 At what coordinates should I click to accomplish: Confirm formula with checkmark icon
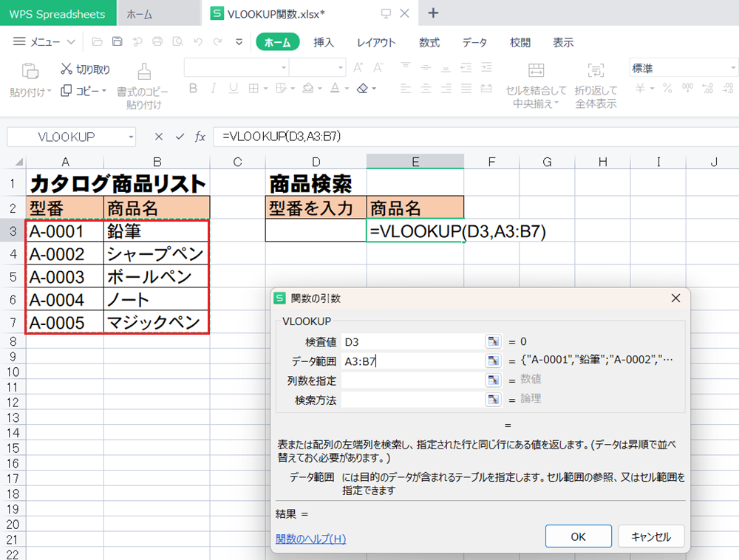[180, 137]
